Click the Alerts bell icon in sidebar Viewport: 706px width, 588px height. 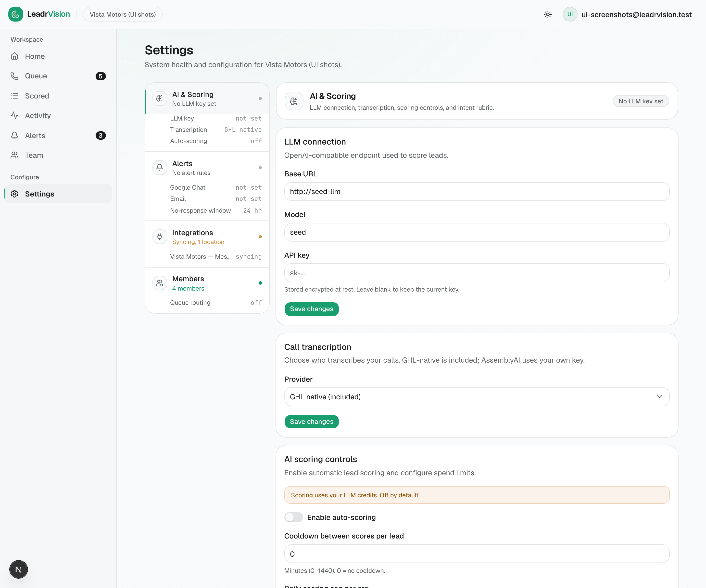14,135
